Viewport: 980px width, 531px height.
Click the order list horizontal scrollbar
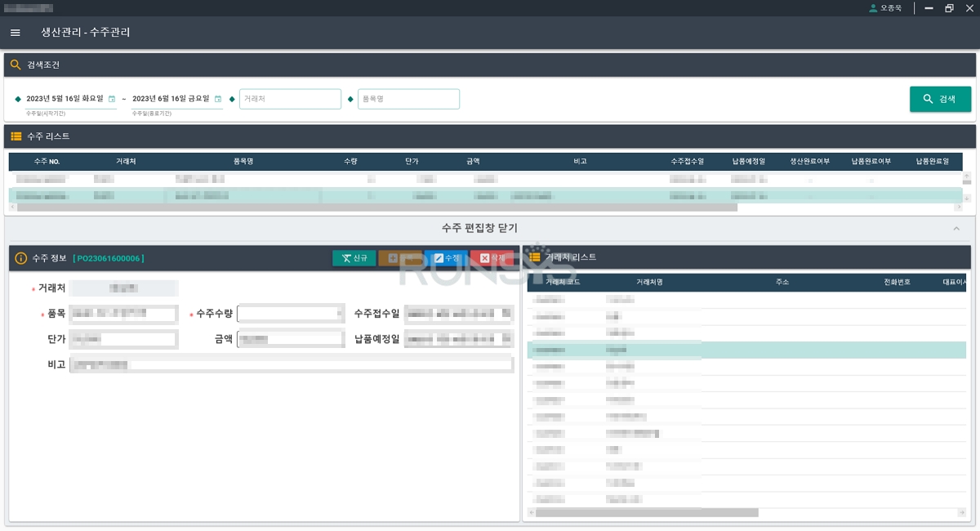click(x=376, y=207)
